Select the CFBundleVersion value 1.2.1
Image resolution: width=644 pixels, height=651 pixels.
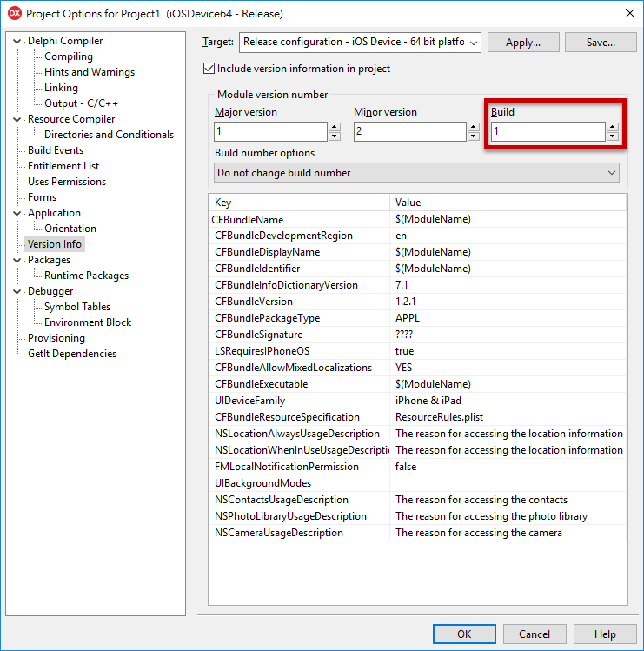(508, 302)
